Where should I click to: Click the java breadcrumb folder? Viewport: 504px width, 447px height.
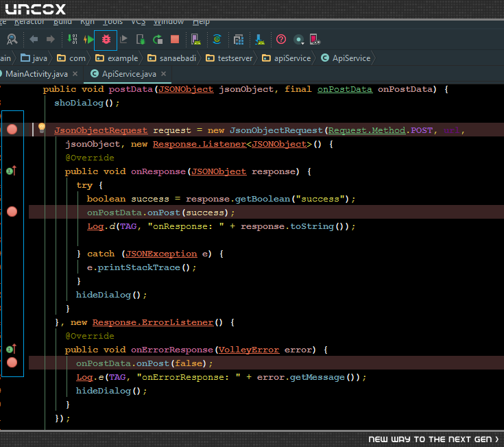pyautogui.click(x=34, y=58)
